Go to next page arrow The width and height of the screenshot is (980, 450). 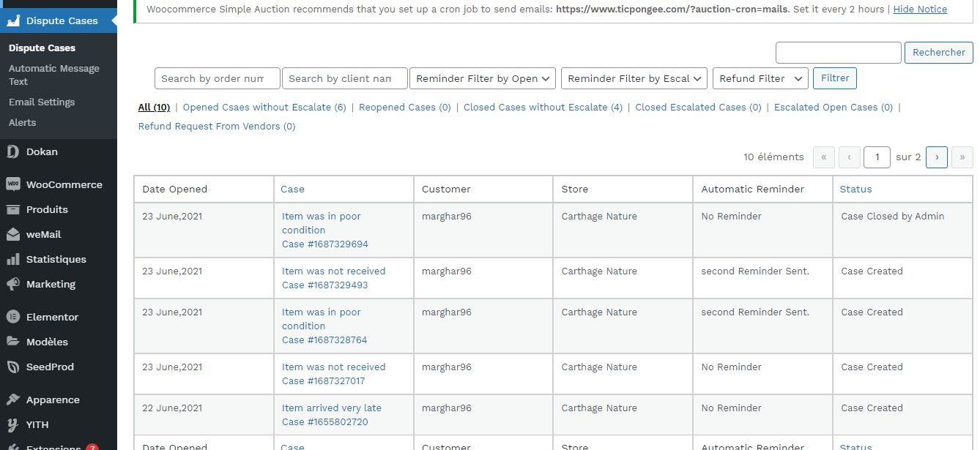tap(937, 157)
